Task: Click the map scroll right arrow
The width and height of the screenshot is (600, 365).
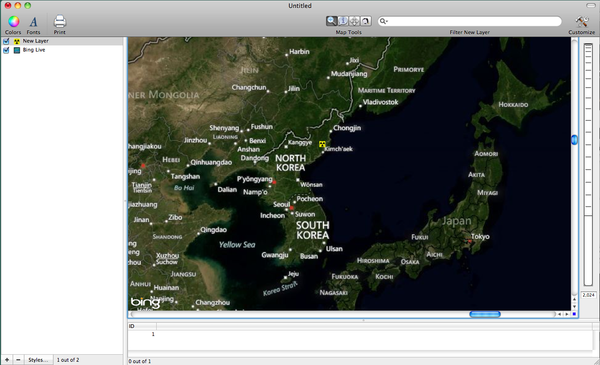Action: 567,314
